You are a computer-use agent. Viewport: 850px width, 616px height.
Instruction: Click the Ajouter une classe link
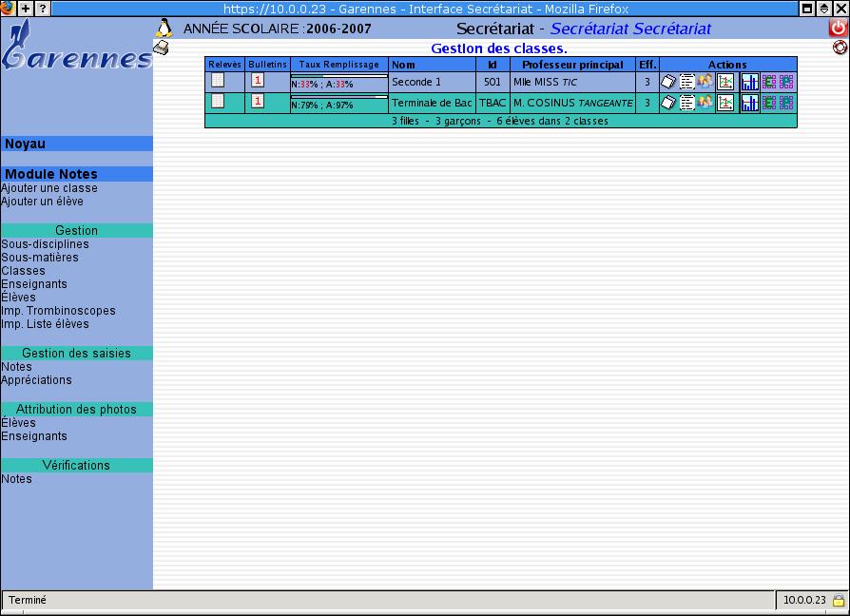pos(49,188)
